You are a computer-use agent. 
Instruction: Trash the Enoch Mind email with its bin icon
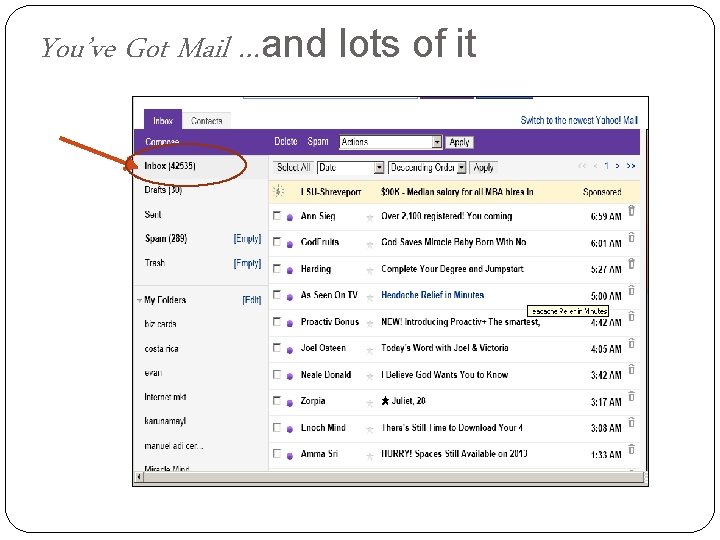coord(631,422)
